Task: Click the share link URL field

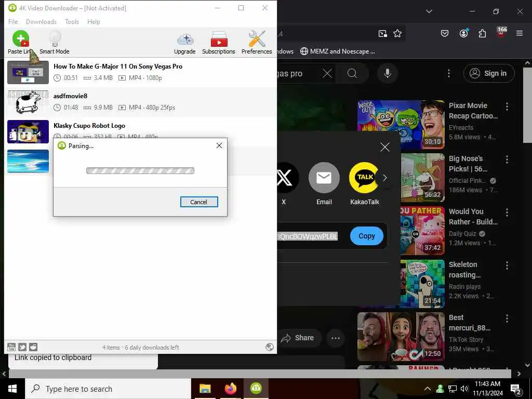Action: click(308, 236)
